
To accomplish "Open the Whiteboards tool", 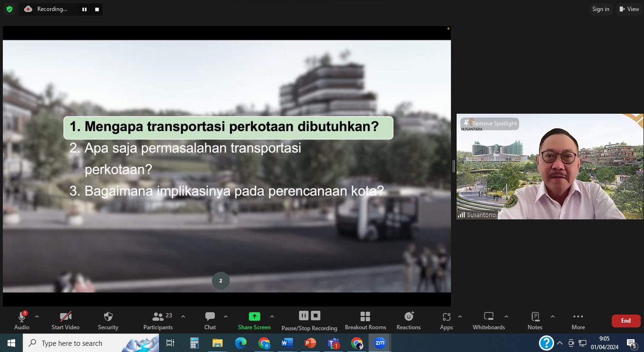I will (x=489, y=320).
